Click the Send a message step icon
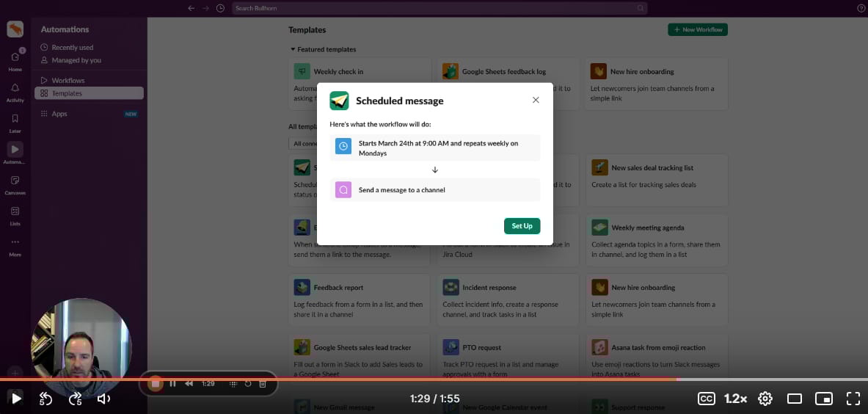Image resolution: width=868 pixels, height=414 pixels. point(343,190)
